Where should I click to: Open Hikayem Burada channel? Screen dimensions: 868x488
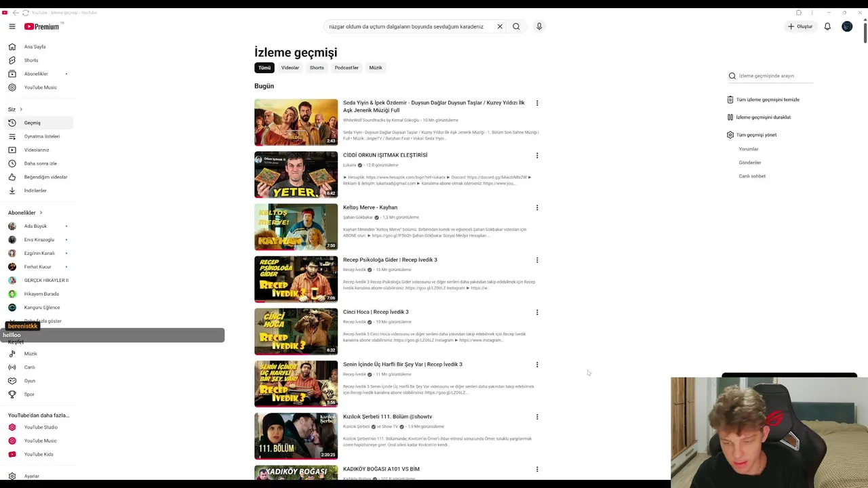(38, 294)
